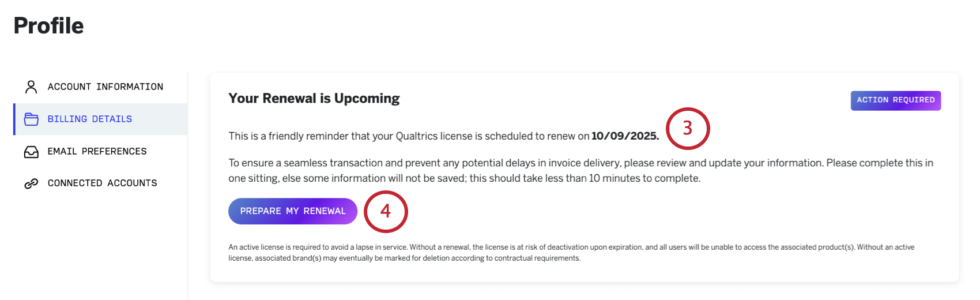Open the chain-link icon for Connected Accounts

(x=31, y=183)
